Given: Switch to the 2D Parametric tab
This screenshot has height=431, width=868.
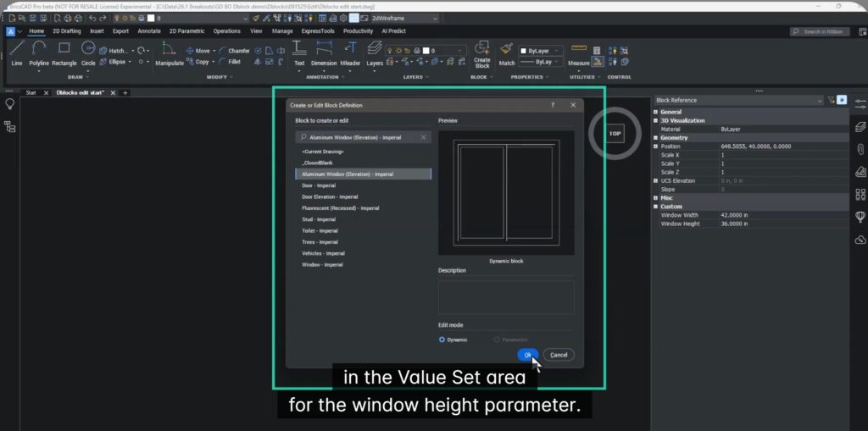Looking at the screenshot, I should (186, 31).
